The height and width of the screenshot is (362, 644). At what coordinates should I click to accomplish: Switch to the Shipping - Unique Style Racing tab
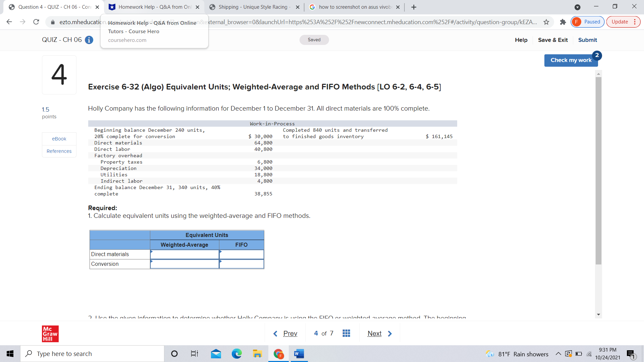click(x=251, y=7)
